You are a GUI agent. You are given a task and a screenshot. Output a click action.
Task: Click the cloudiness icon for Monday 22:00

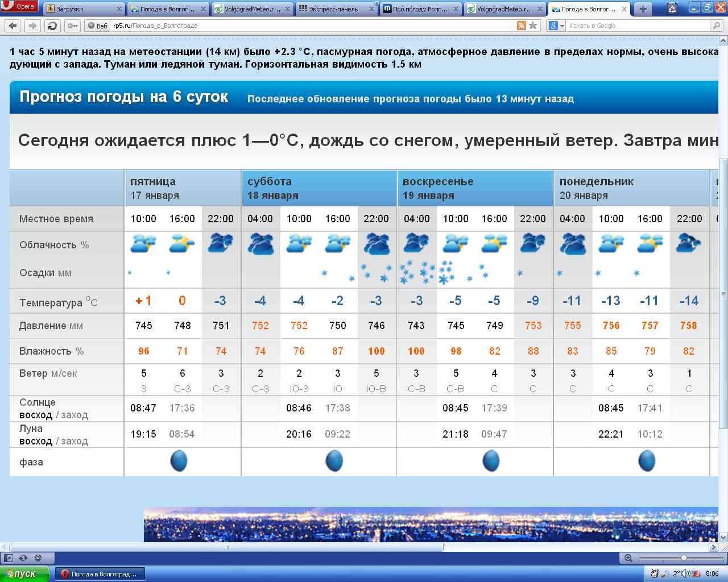(689, 244)
